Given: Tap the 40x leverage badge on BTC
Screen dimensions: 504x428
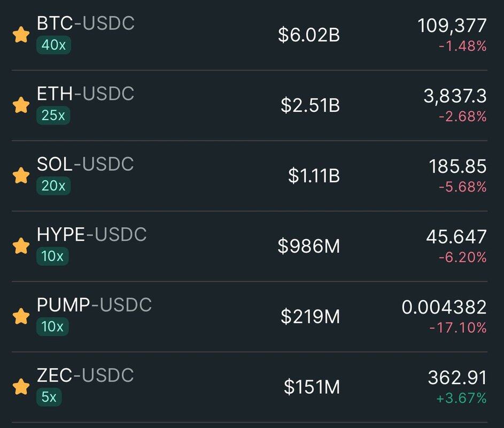Looking at the screenshot, I should point(53,45).
